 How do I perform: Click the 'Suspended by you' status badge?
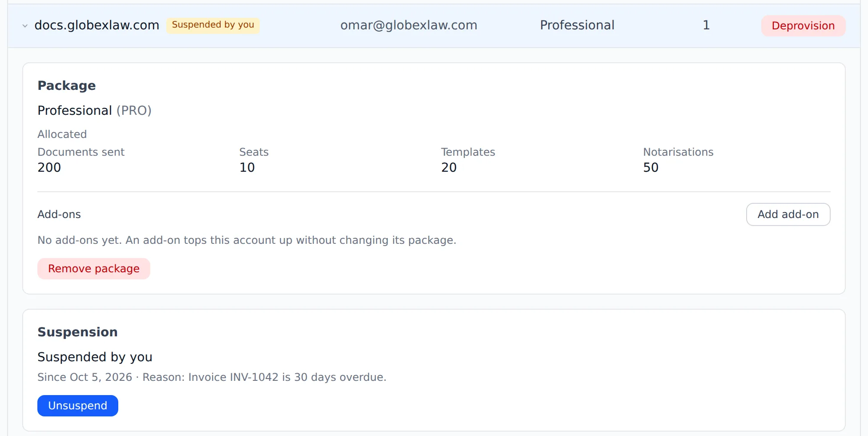(213, 25)
